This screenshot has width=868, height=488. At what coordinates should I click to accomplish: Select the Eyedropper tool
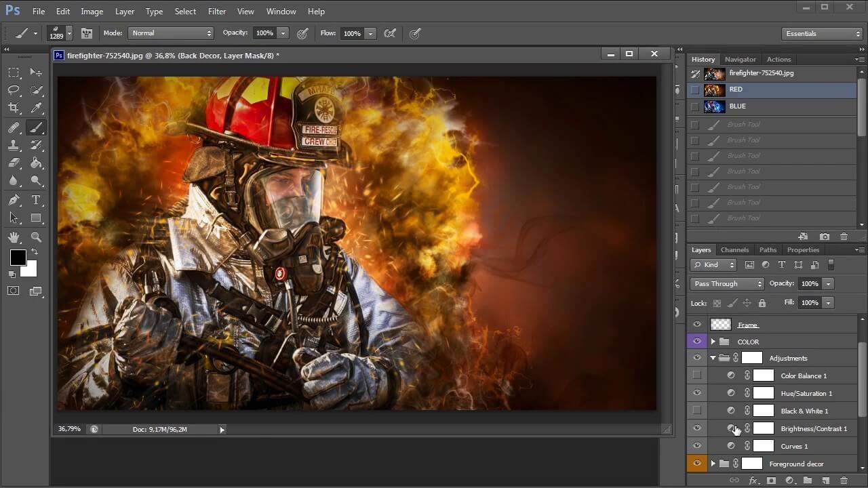pyautogui.click(x=37, y=108)
